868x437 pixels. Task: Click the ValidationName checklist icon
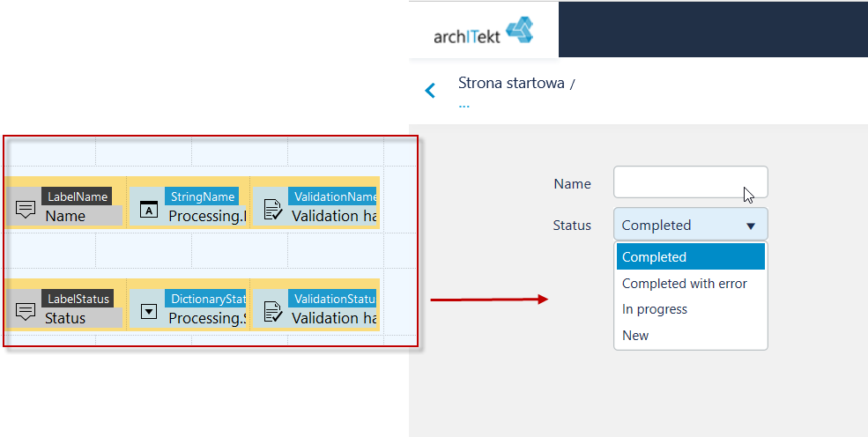(273, 210)
